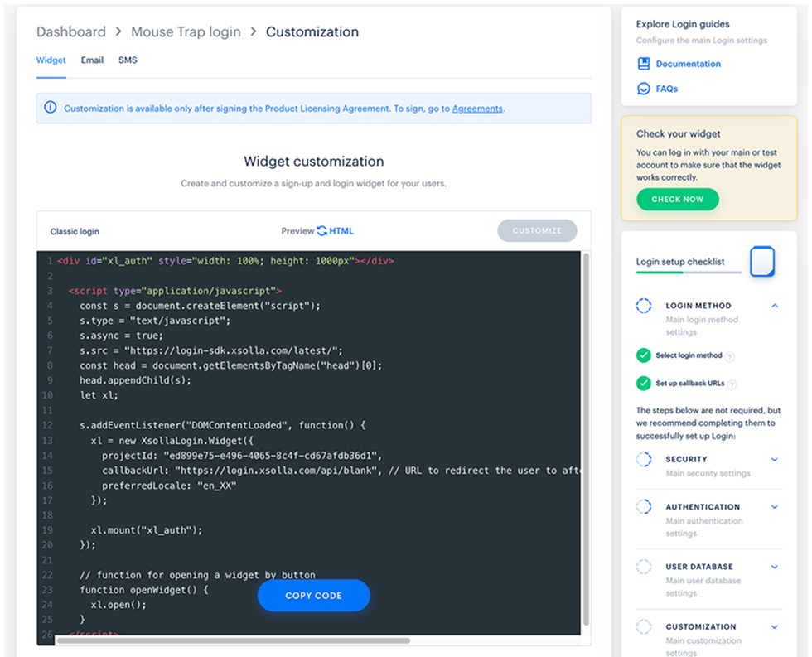Viewport: 812px width, 657px height.
Task: Click the Security progress circle icon
Action: [644, 459]
